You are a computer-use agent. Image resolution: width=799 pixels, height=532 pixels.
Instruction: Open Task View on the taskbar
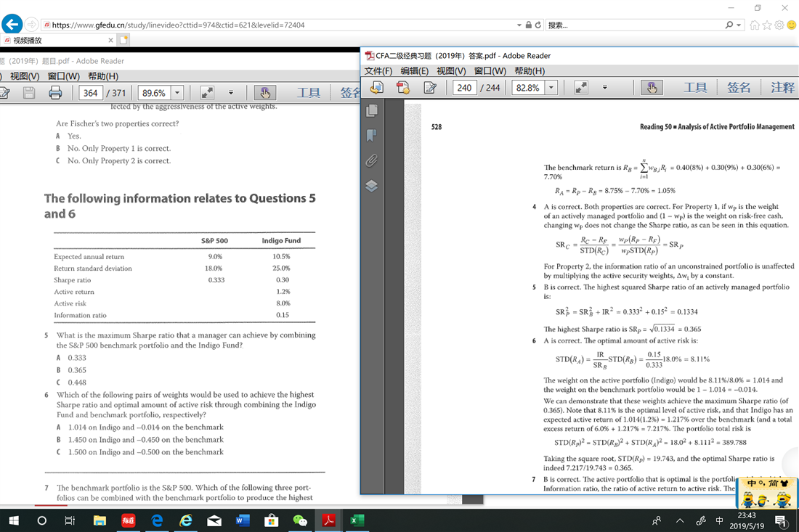tap(70, 520)
